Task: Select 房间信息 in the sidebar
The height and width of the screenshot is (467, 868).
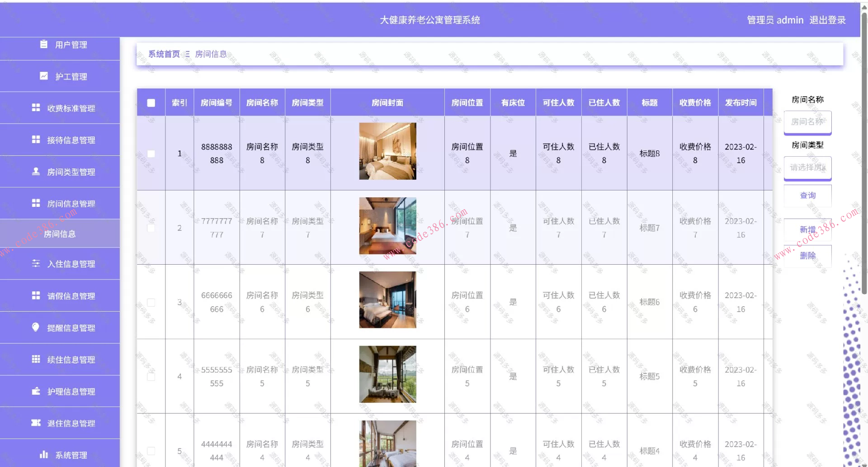Action: pos(60,234)
